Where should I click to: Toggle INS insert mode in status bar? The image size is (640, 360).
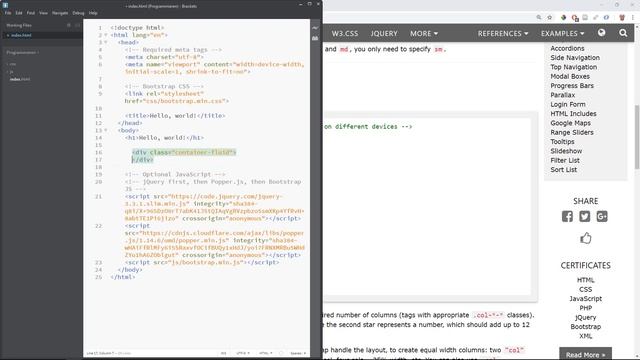click(224, 353)
